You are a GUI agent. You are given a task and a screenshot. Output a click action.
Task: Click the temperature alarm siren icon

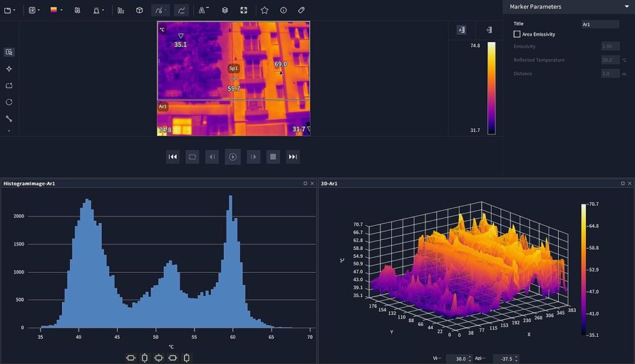pyautogui.click(x=96, y=11)
